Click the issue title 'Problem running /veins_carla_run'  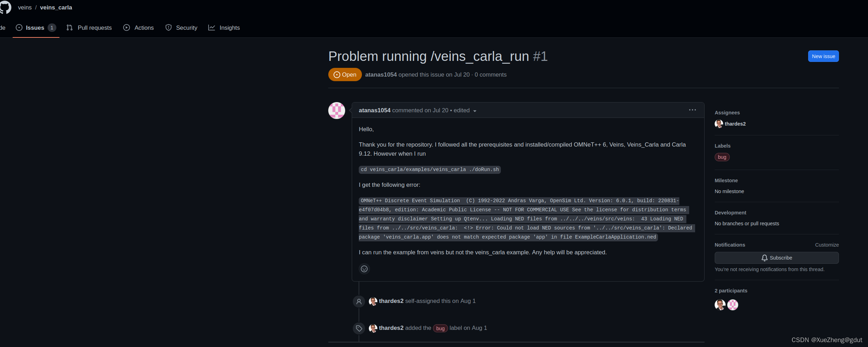429,56
